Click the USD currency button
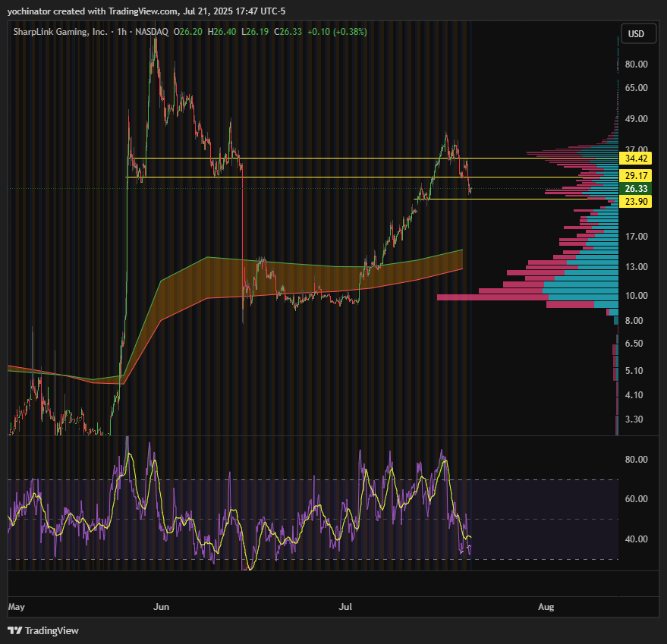667x644 pixels. tap(639, 34)
